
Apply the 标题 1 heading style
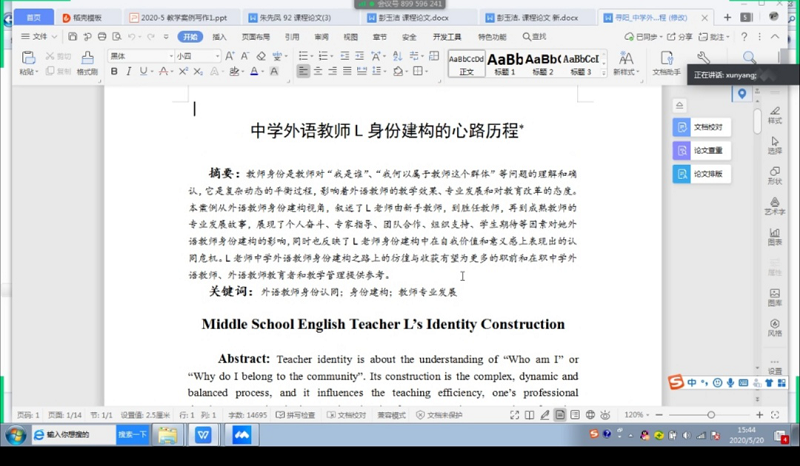[505, 63]
